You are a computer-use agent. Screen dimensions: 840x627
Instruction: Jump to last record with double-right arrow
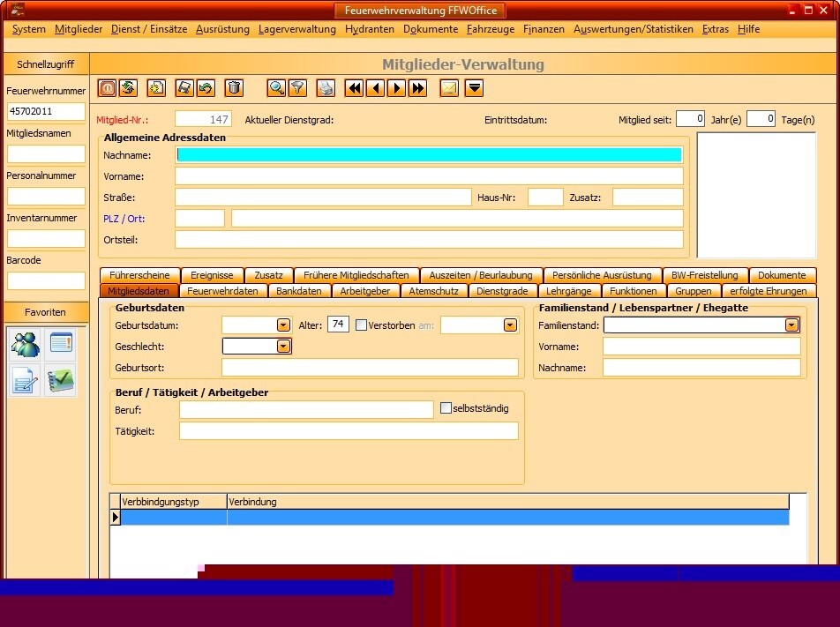[418, 88]
